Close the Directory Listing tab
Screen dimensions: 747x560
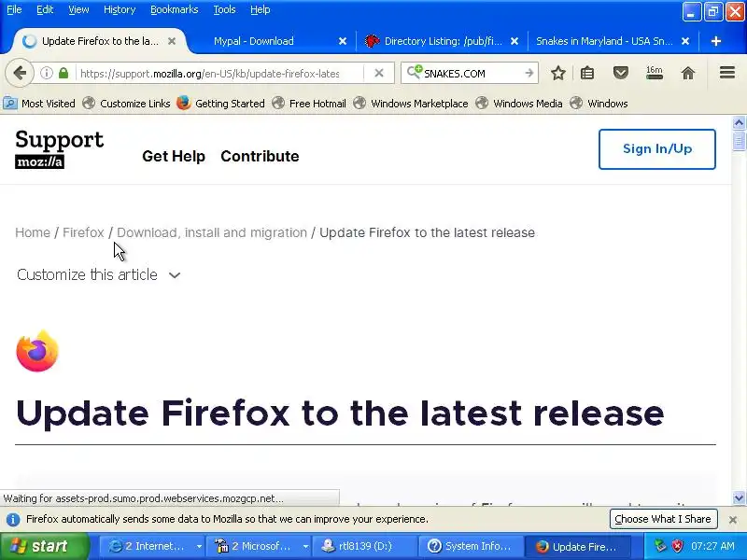(x=514, y=41)
